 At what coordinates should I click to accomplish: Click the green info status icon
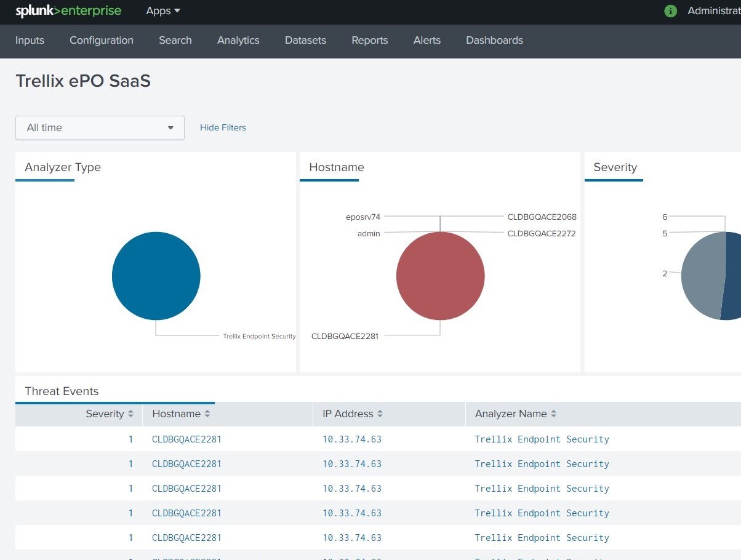point(671,11)
